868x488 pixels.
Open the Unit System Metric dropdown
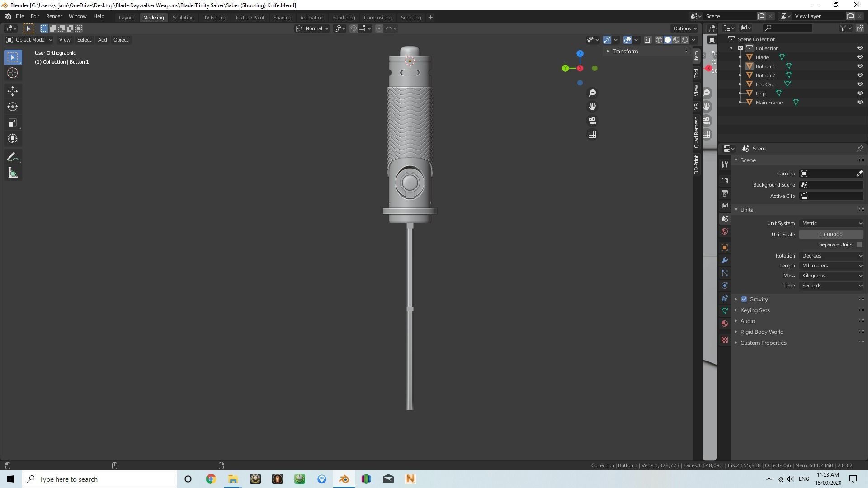tap(831, 223)
